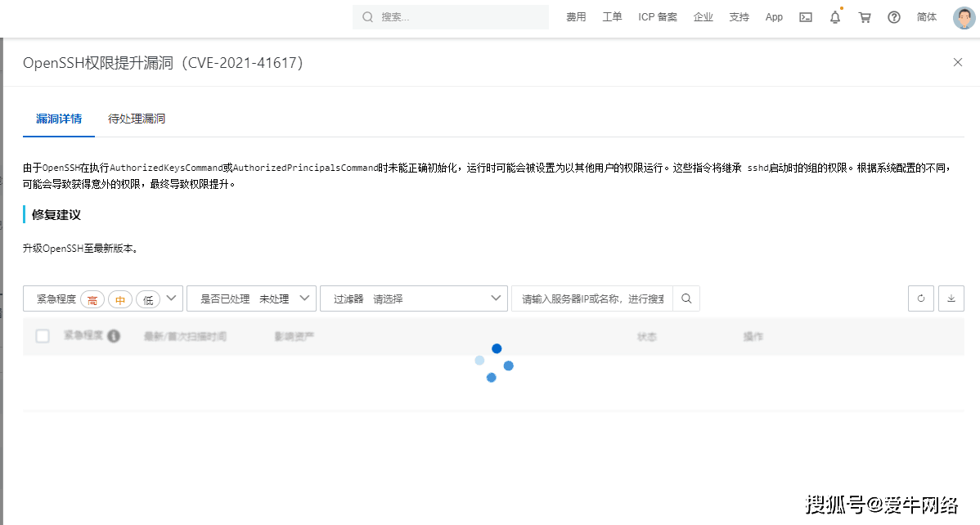Open the 费用 menu
The image size is (980, 525).
[x=576, y=17]
